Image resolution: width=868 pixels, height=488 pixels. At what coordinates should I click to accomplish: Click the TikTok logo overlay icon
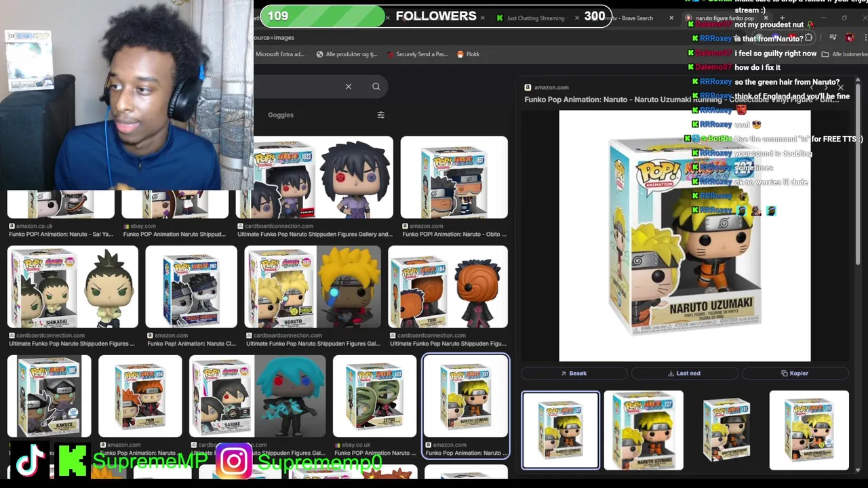30,462
